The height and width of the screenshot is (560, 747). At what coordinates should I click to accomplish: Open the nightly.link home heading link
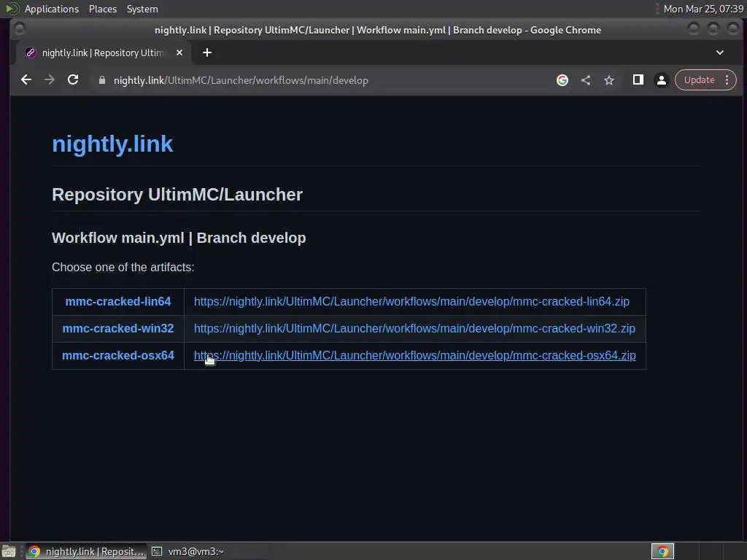click(112, 144)
